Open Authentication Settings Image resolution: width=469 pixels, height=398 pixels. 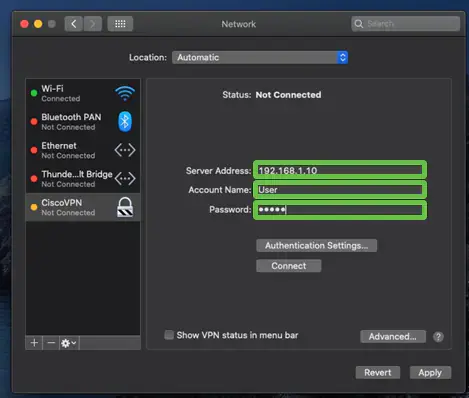317,246
